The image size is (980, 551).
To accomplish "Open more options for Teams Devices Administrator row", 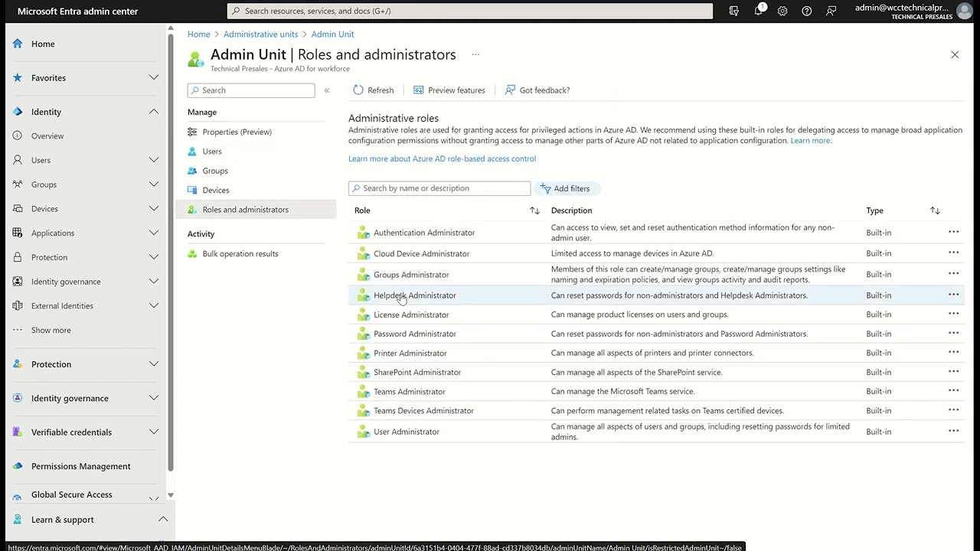I will pos(953,410).
